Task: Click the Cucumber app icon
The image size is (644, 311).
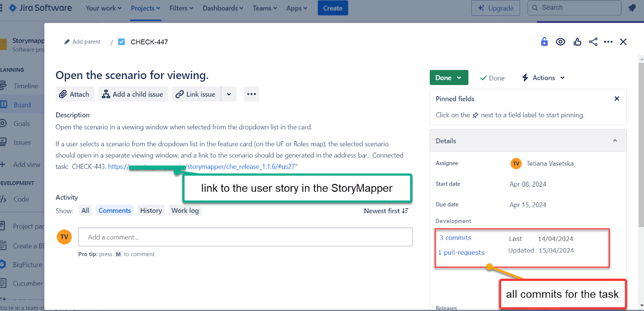Action: (3, 283)
